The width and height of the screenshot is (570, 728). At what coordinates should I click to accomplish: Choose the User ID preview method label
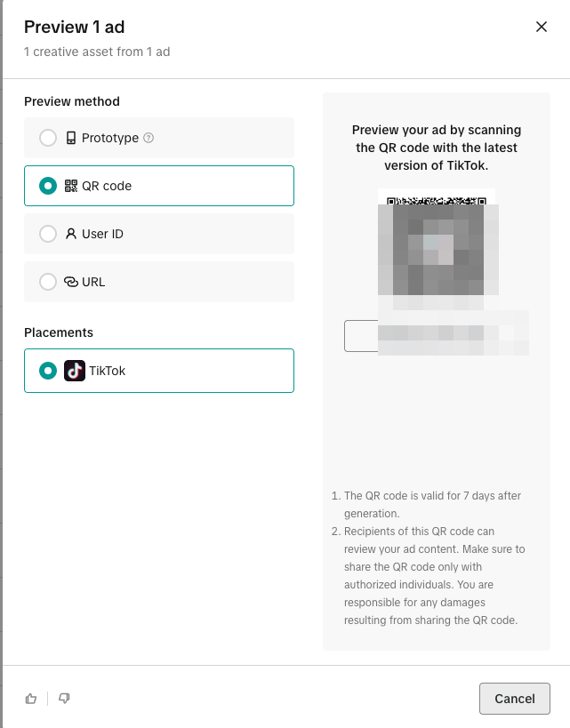pyautogui.click(x=102, y=234)
